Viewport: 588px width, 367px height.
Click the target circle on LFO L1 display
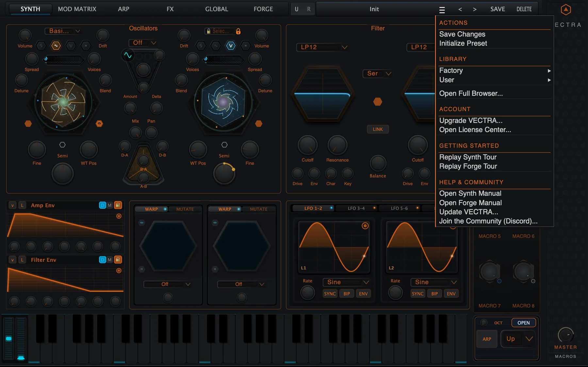point(365,226)
